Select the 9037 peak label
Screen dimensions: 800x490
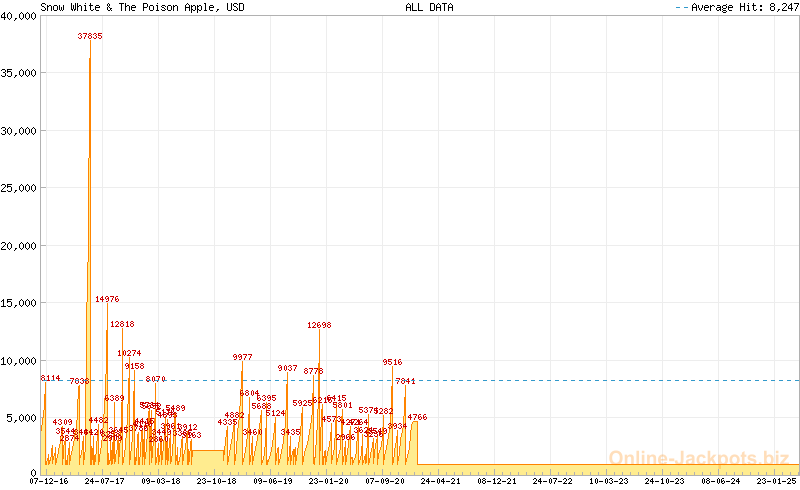[x=287, y=368]
